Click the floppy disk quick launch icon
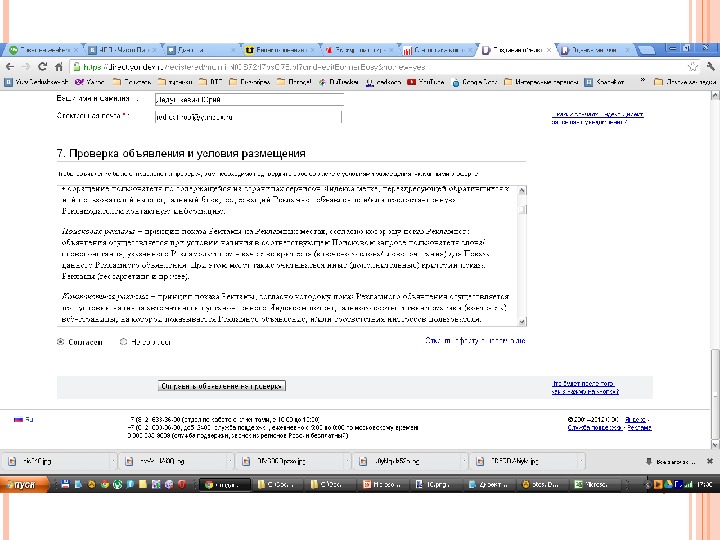 [65, 484]
